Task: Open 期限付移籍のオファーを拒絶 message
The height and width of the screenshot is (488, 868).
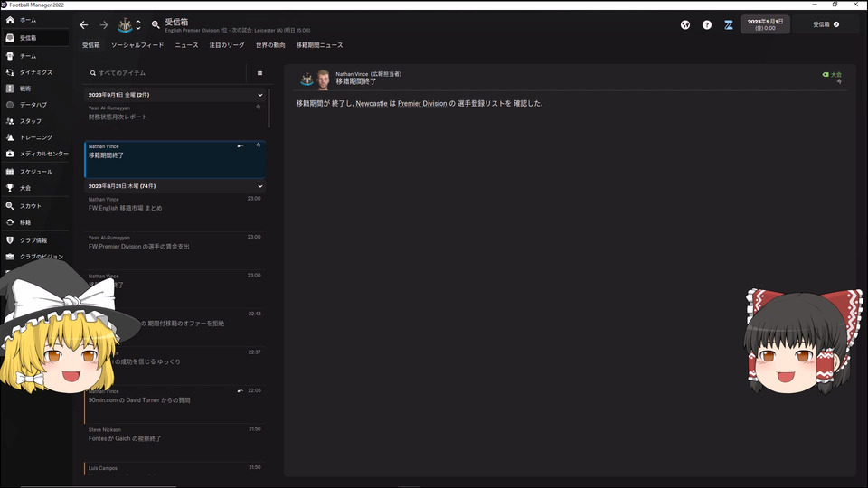Action: tap(175, 327)
